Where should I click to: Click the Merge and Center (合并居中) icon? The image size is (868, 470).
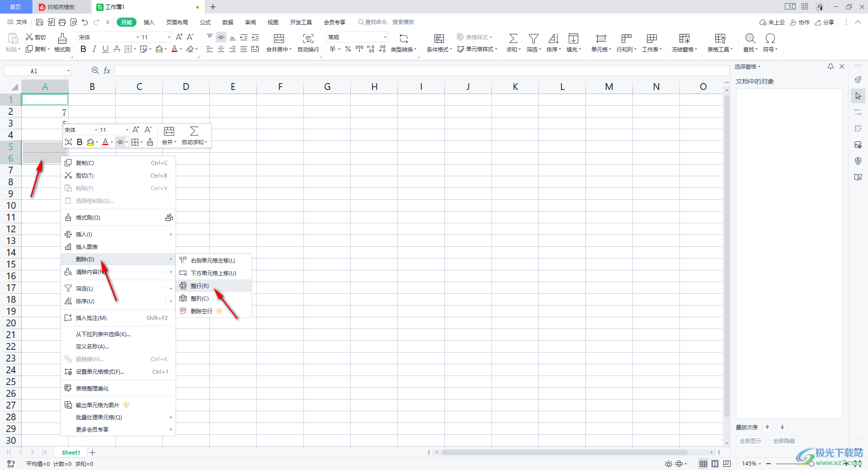pyautogui.click(x=279, y=38)
